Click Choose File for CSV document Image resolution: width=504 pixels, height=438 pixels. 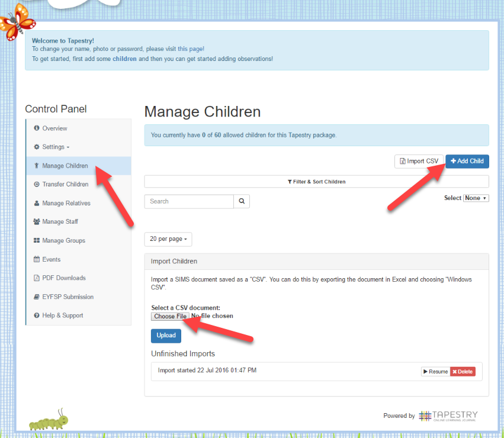pos(170,316)
